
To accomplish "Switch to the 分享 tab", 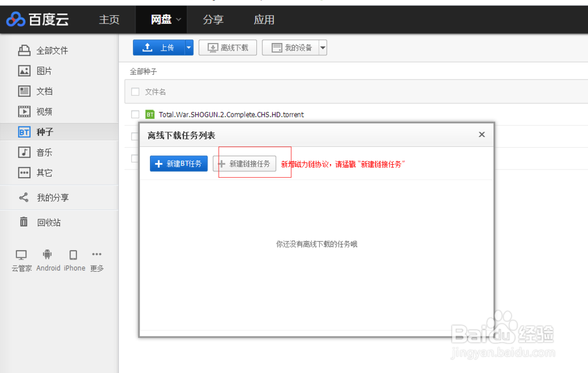I will coord(213,19).
